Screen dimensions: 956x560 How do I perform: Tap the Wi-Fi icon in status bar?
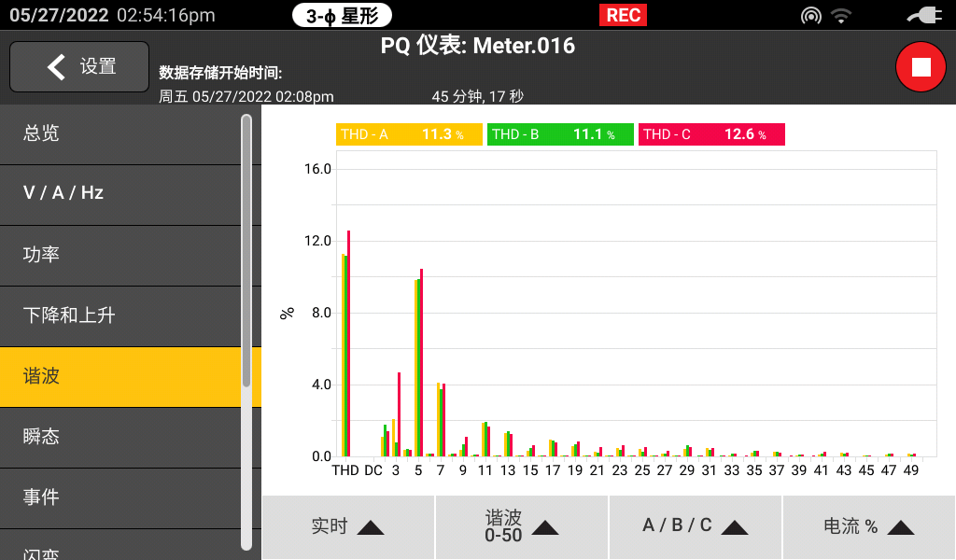pos(841,15)
